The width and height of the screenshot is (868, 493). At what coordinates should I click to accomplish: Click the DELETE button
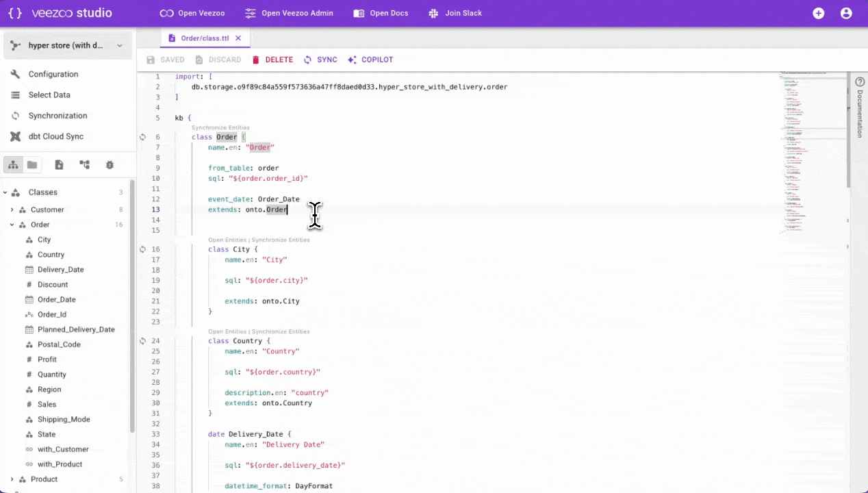(x=272, y=60)
